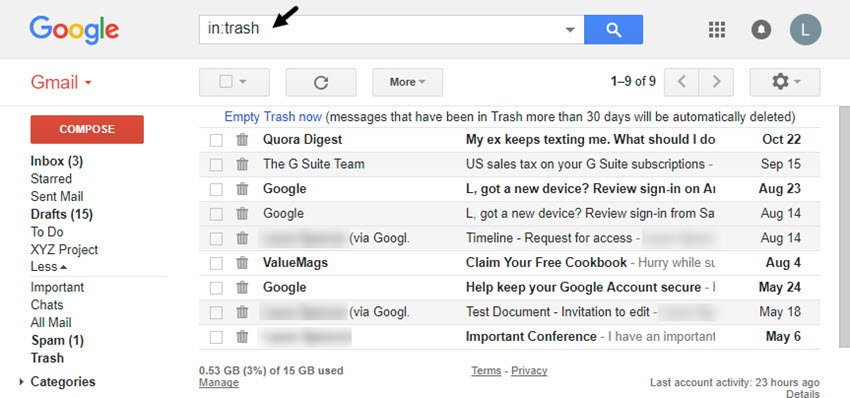
Task: Open the select-all checkbox dropdown
Action: click(x=234, y=82)
